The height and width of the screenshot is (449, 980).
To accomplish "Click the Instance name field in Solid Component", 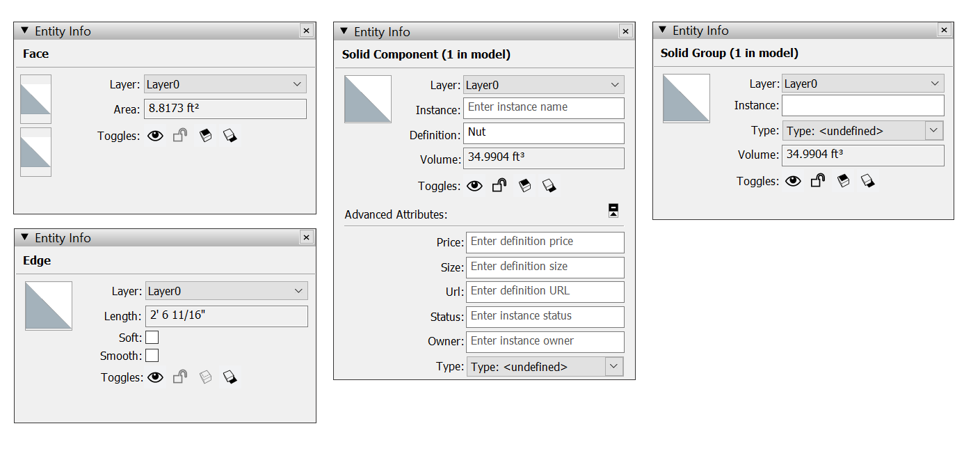I will 544,108.
